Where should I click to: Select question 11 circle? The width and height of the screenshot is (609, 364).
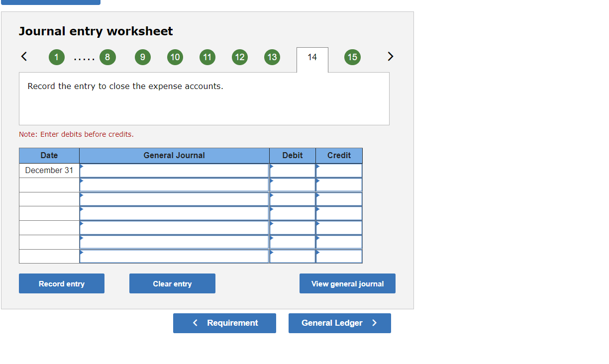[207, 57]
